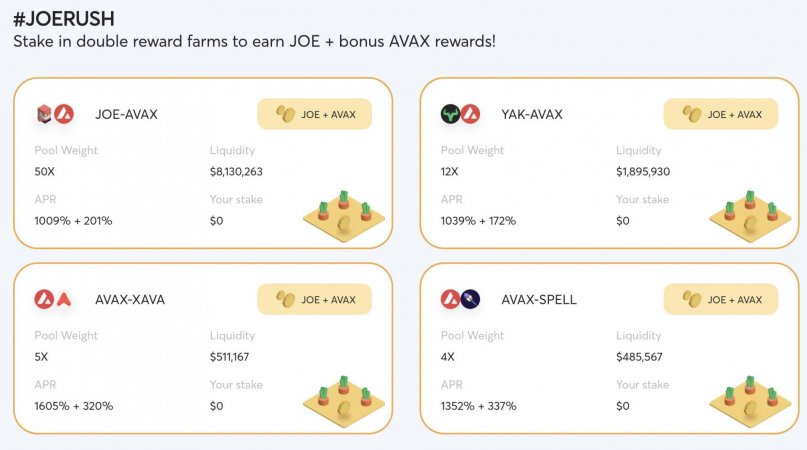This screenshot has height=450, width=807.
Task: Open the AVAX-SPELL farm title
Action: pos(539,300)
